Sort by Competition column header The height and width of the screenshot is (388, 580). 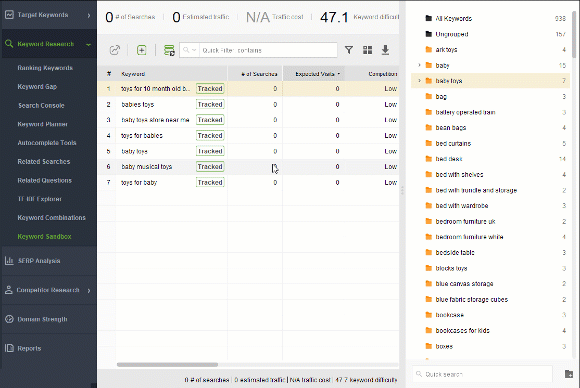coord(372,74)
